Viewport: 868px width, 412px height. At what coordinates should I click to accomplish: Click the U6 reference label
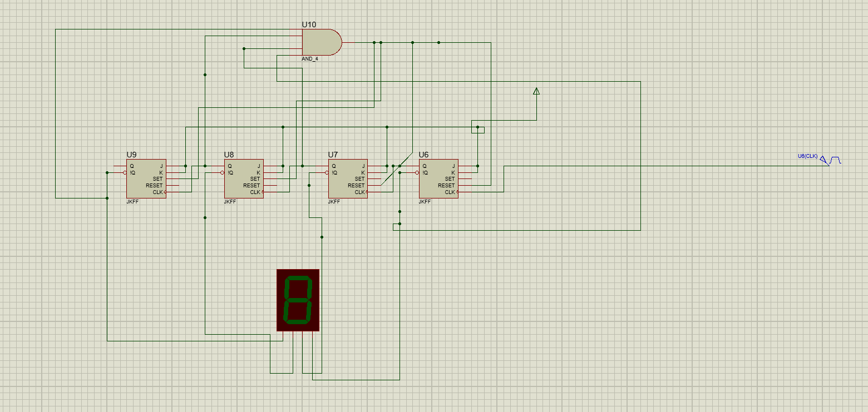tap(424, 155)
